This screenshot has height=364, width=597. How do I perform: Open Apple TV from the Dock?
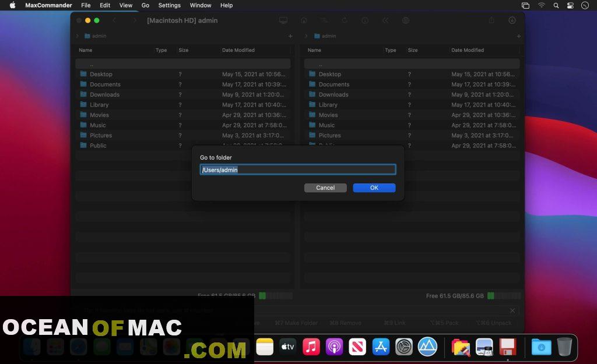pyautogui.click(x=288, y=347)
